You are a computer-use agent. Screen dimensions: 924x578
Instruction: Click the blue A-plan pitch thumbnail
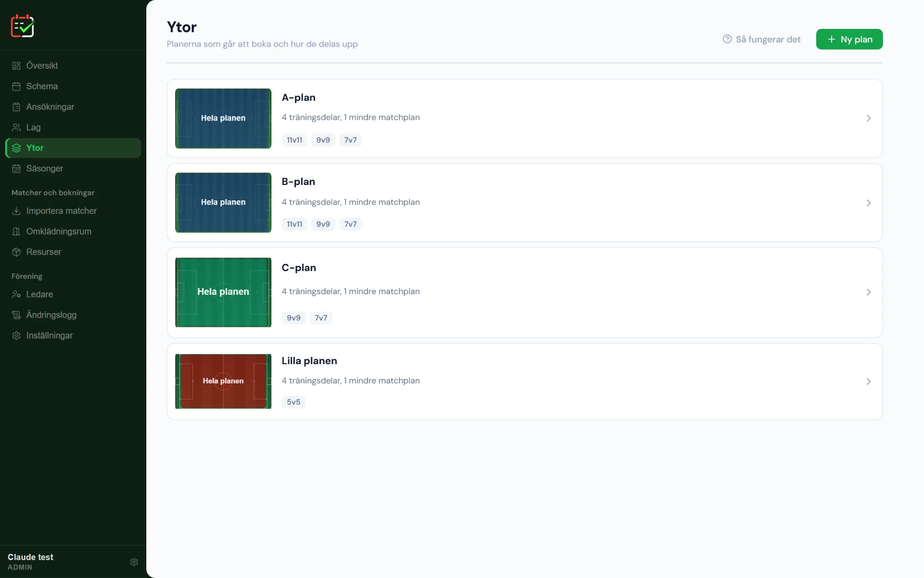pyautogui.click(x=223, y=118)
